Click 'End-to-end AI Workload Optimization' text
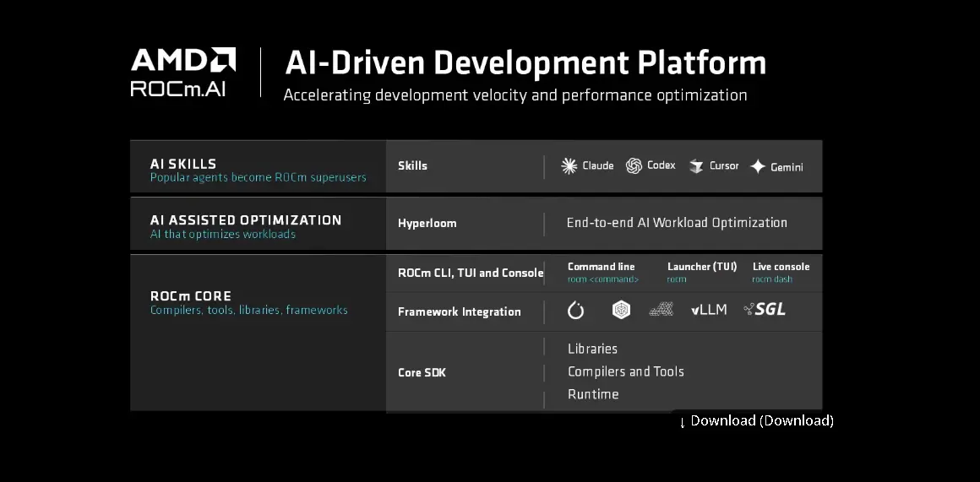The width and height of the screenshot is (980, 482). point(677,223)
